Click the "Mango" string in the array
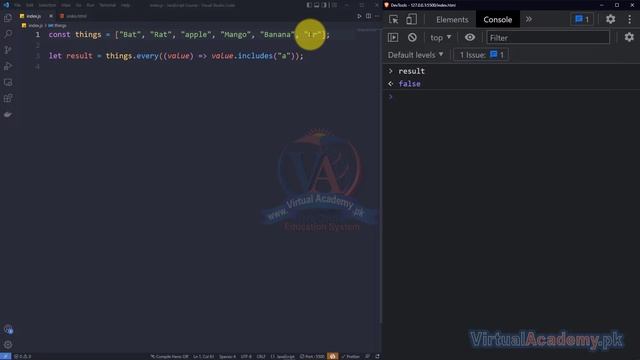This screenshot has height=360, width=640. point(235,35)
